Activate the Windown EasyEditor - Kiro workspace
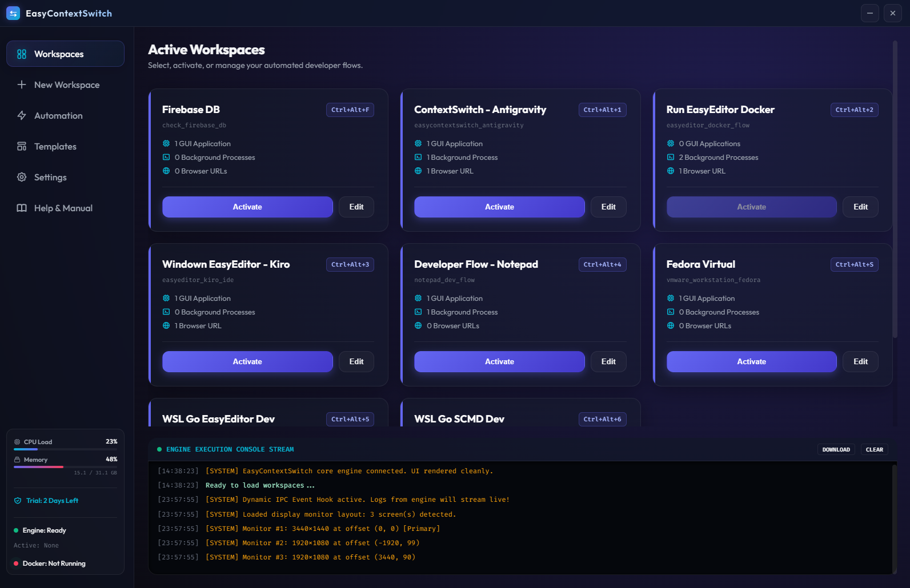910x588 pixels. point(247,361)
